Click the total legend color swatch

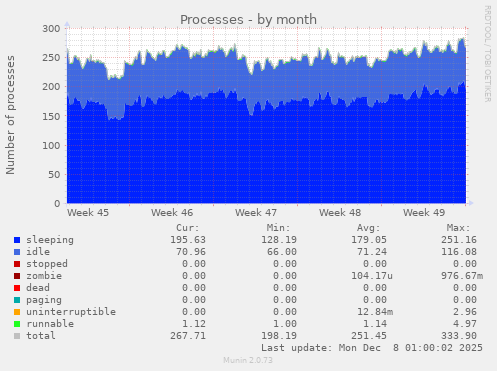pos(17,336)
